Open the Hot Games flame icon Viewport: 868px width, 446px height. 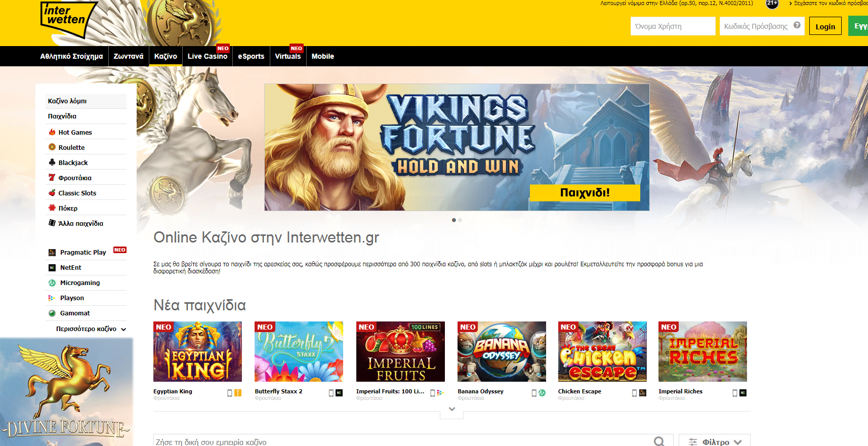52,132
